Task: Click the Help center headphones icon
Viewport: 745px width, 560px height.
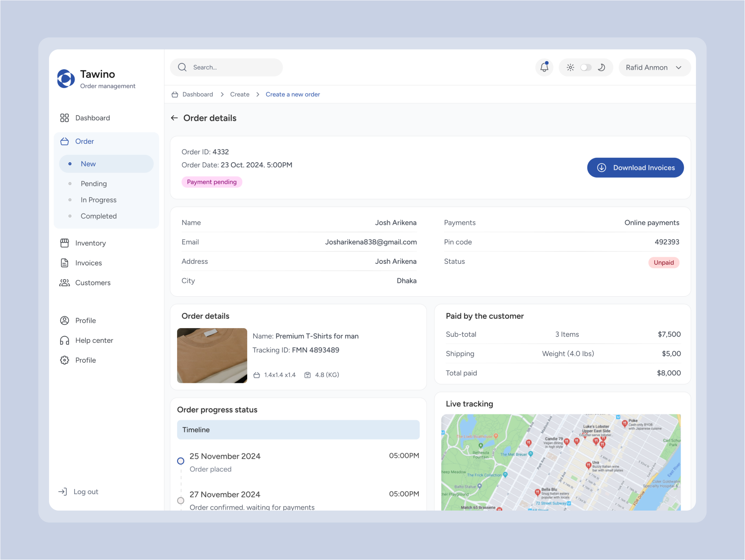Action: 64,340
